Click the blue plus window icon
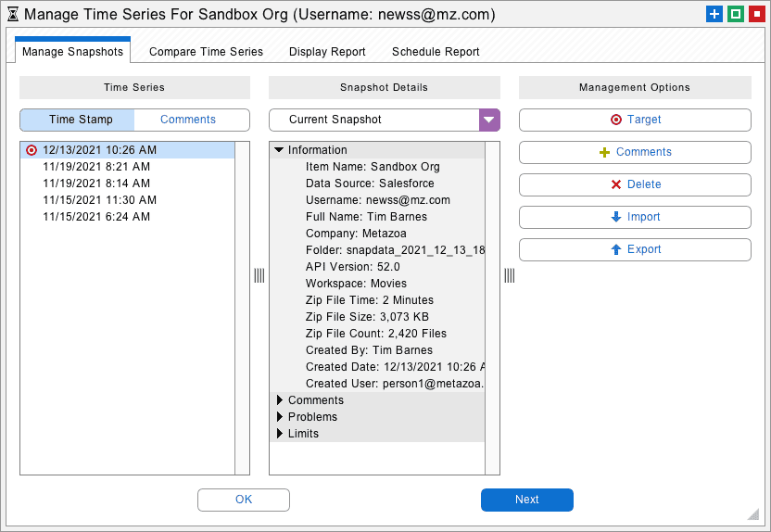 coord(714,14)
